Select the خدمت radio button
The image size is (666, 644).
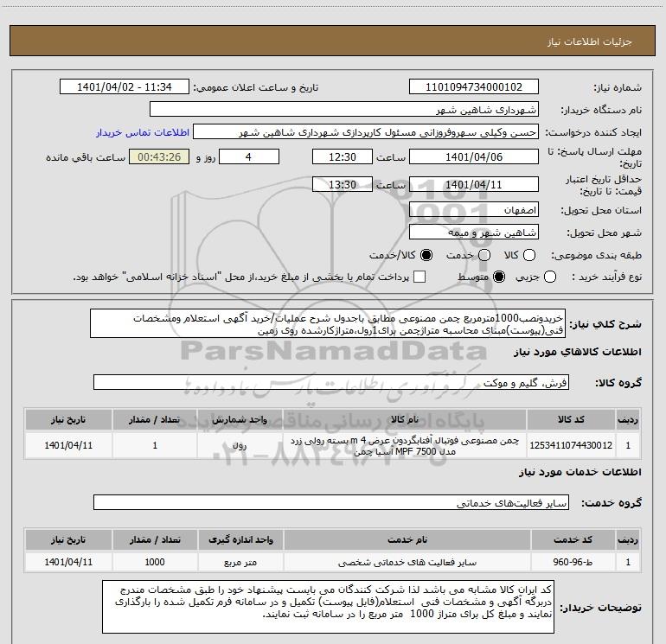point(484,255)
